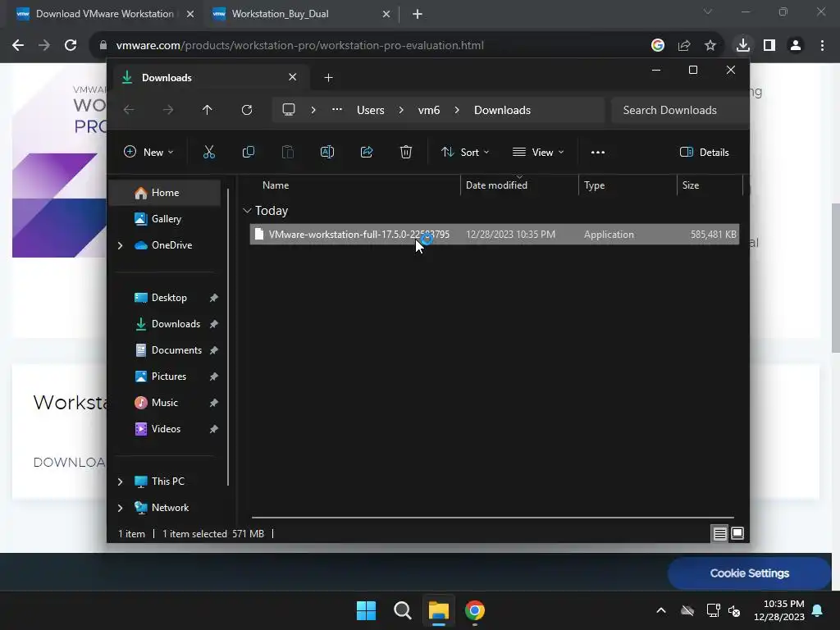Click the Users breadcrumb segment
This screenshot has height=630, width=840.
click(371, 110)
